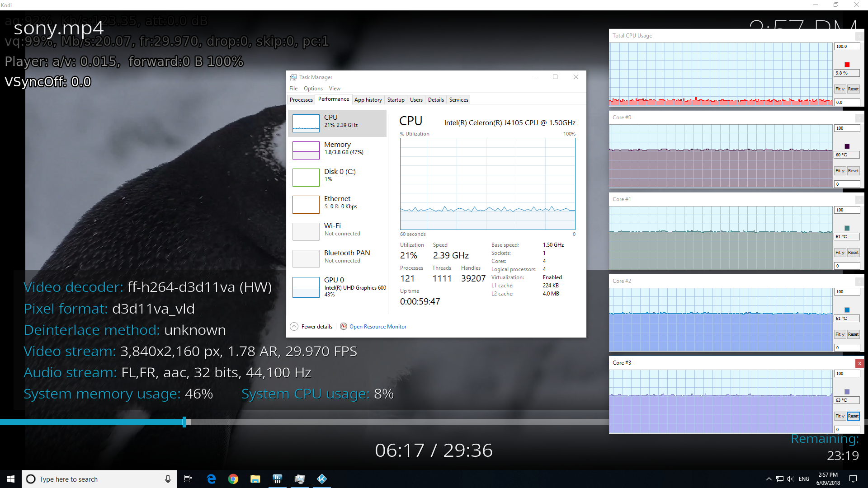Click the CPU utilization graph in Task Manager

(487, 184)
